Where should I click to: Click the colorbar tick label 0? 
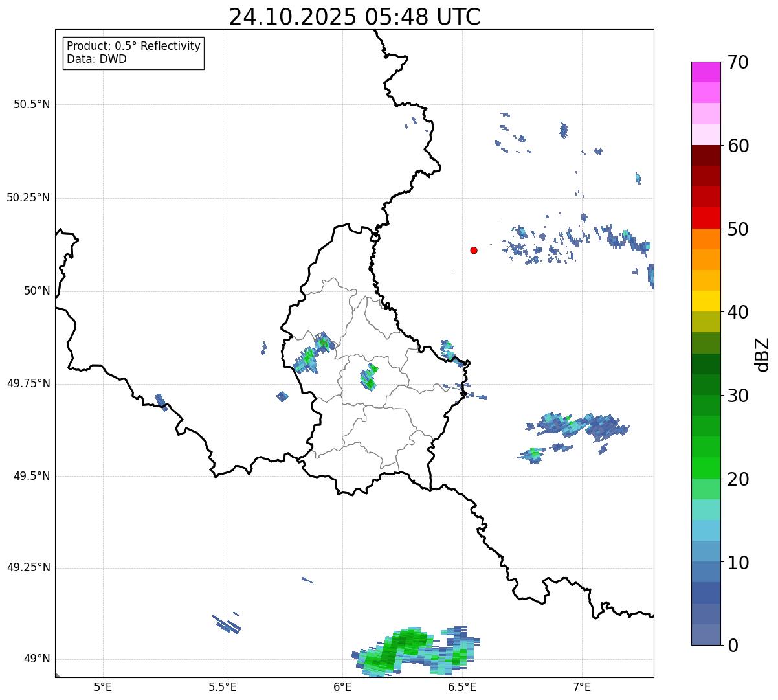[732, 646]
